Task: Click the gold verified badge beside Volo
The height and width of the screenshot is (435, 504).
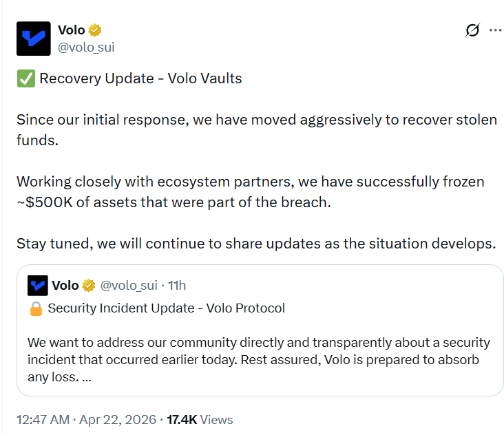Action: (95, 30)
